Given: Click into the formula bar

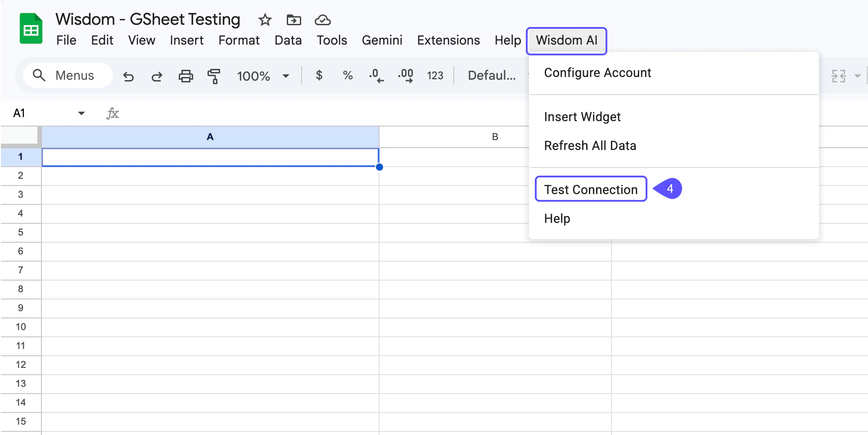Looking at the screenshot, I should click(324, 113).
